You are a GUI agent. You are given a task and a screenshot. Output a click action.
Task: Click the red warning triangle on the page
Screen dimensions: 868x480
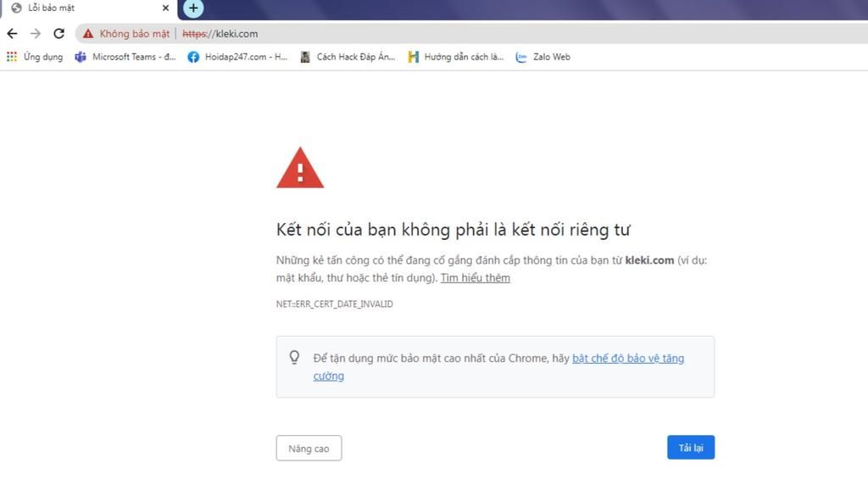pyautogui.click(x=300, y=168)
